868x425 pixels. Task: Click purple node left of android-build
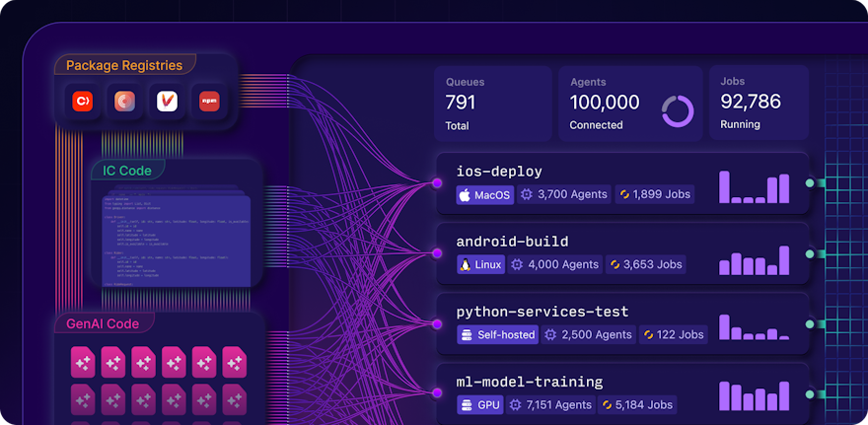click(437, 252)
